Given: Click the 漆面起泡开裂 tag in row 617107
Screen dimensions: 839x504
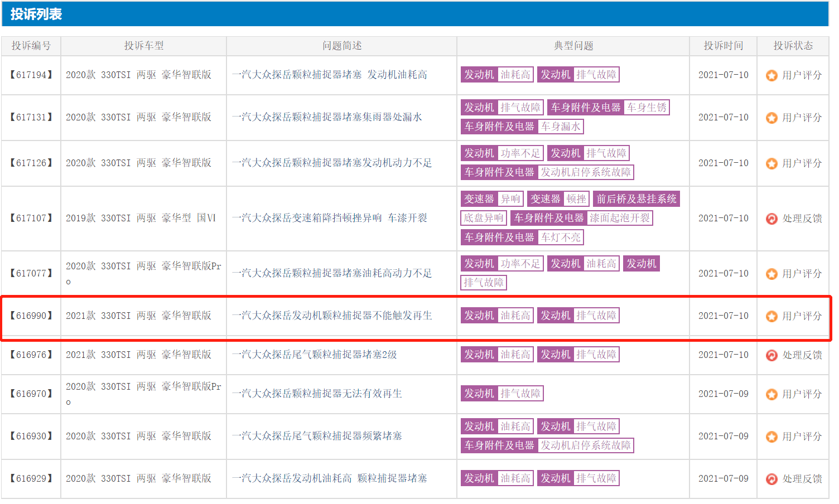Looking at the screenshot, I should click(620, 218).
